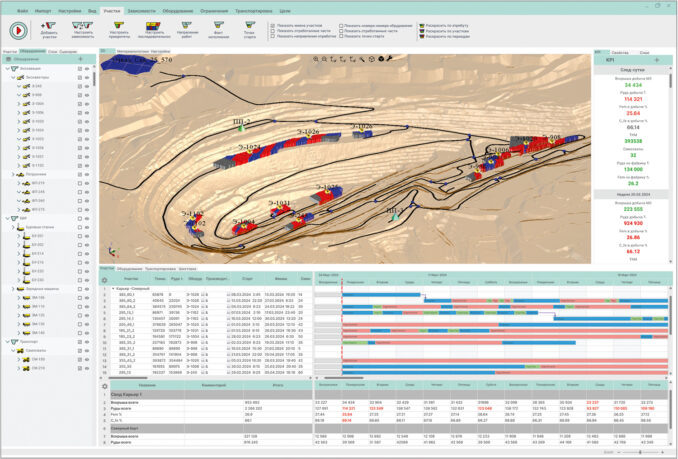Viewport: 678px width, 459px height.
Task: Open the Файл menu
Action: tap(22, 11)
